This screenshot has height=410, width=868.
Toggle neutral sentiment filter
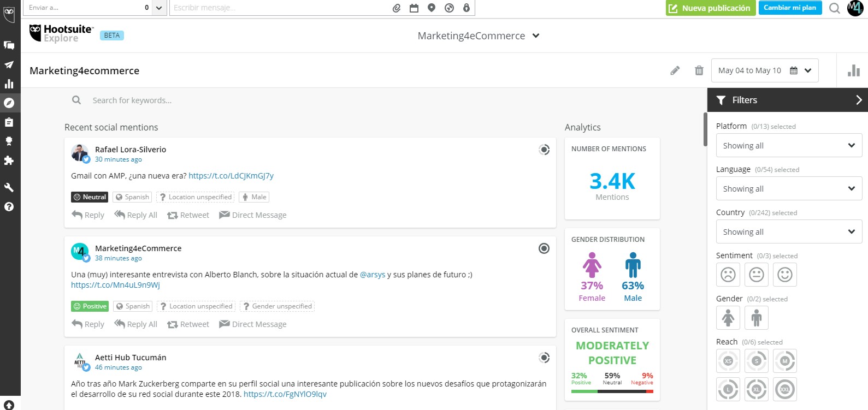[x=757, y=275]
